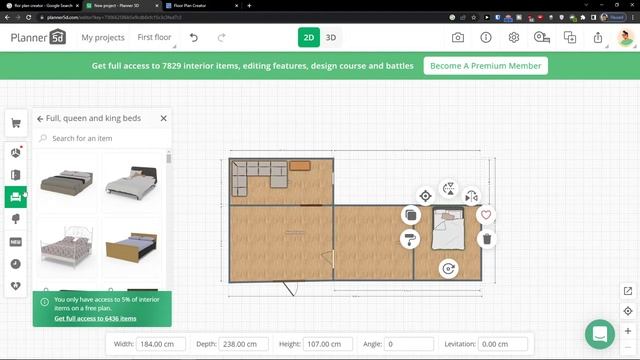
Task: Edit the Angle field
Action: pos(409,344)
